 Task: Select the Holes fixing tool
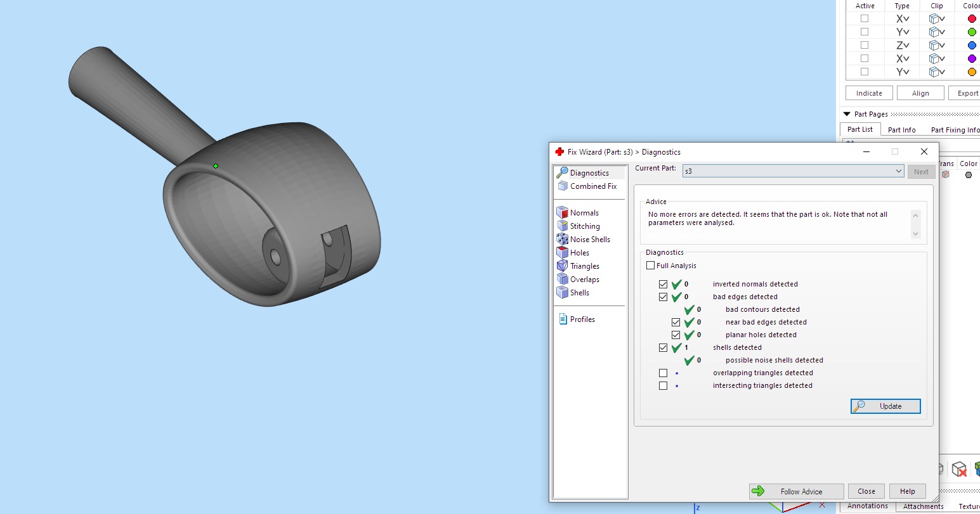(x=572, y=253)
